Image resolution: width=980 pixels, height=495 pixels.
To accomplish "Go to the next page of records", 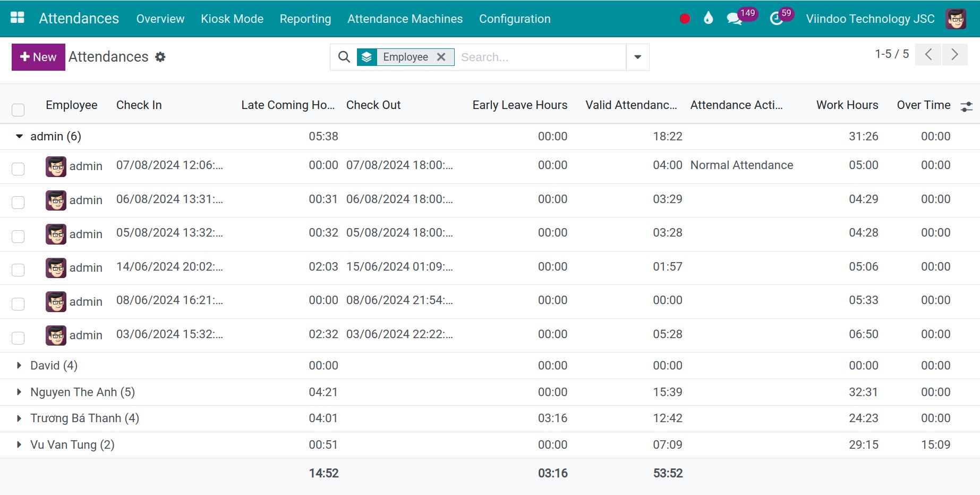I will (x=955, y=54).
